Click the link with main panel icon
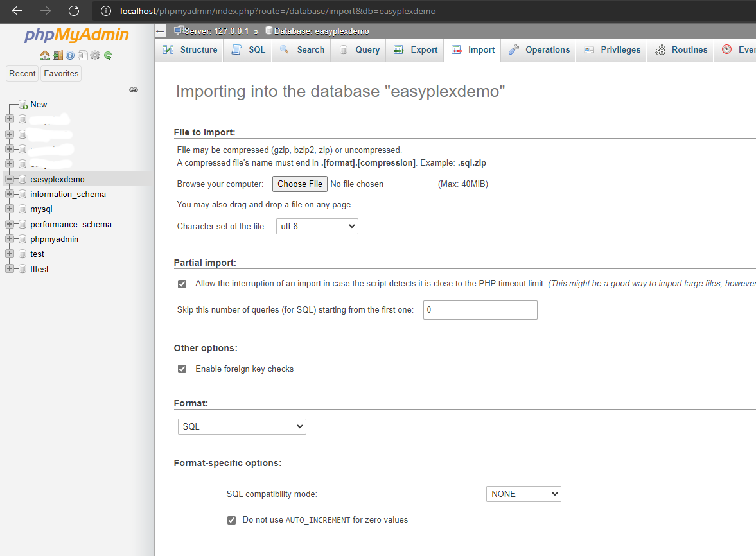Image resolution: width=756 pixels, height=556 pixels. 134,90
